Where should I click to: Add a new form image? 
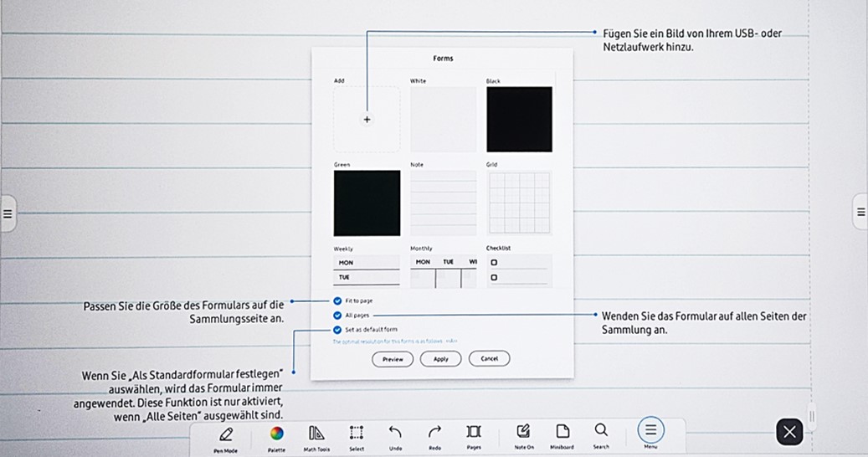point(367,120)
